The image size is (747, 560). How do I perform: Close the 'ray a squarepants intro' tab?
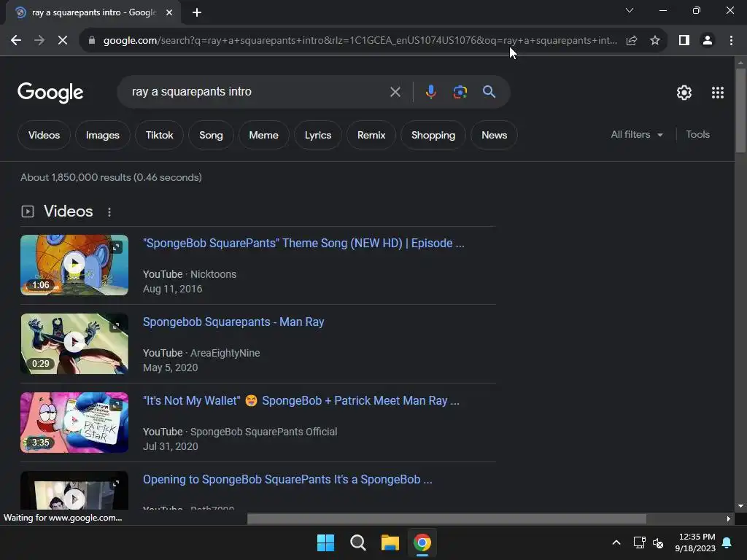pos(169,12)
